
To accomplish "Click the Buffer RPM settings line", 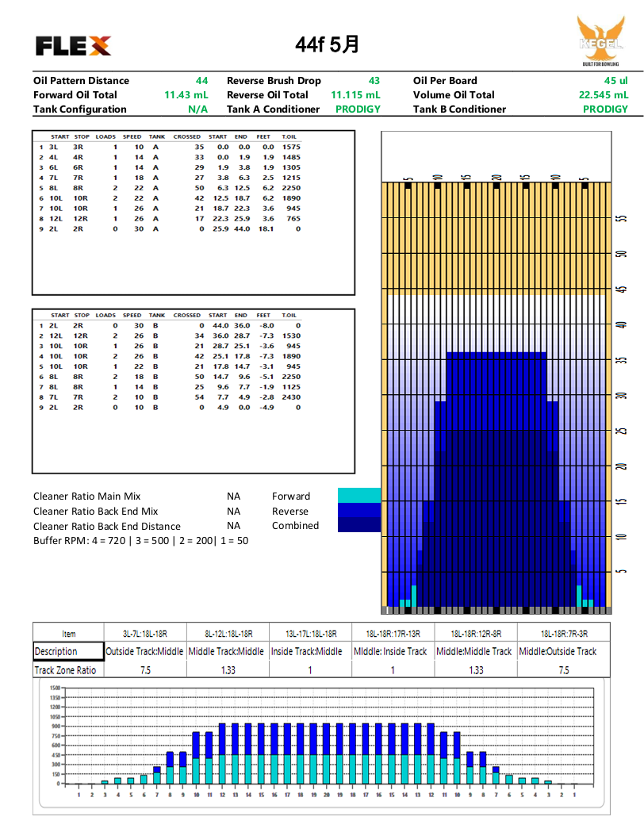I will (x=140, y=540).
